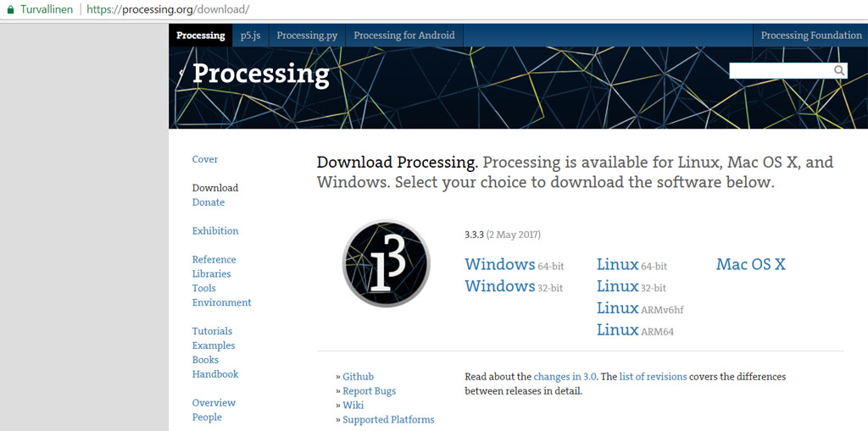Screen dimensions: 868x431
Task: Open the Processing tab in top bar
Action: click(200, 36)
